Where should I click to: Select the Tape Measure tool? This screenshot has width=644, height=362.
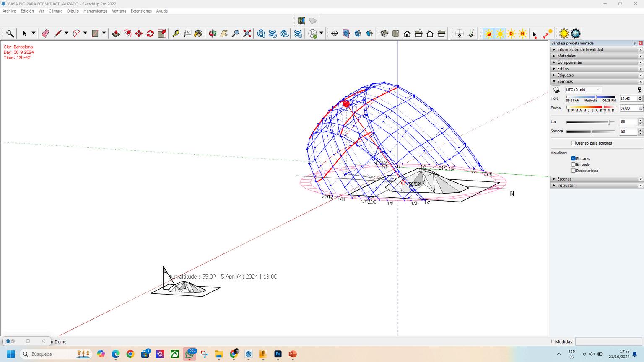click(176, 34)
